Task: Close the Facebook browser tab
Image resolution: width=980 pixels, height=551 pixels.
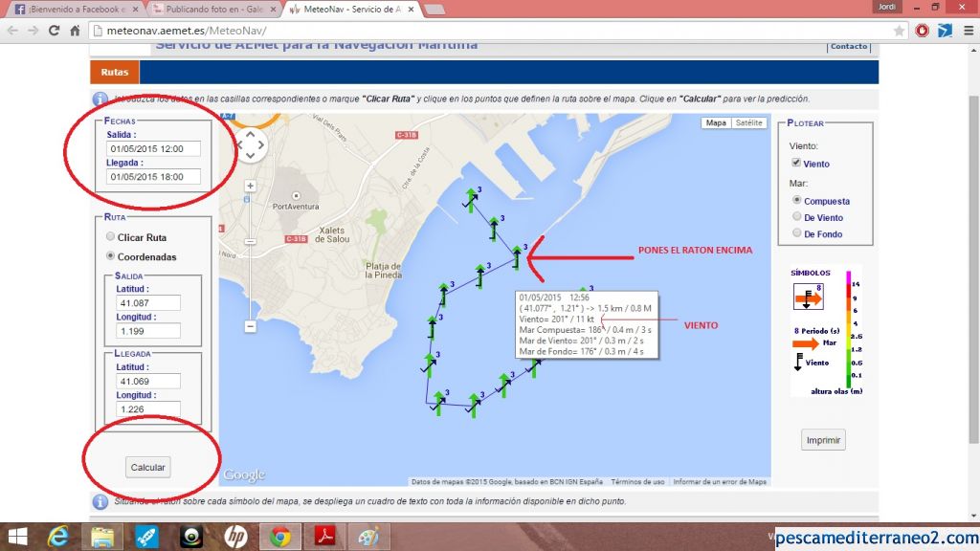Action: 135,10
